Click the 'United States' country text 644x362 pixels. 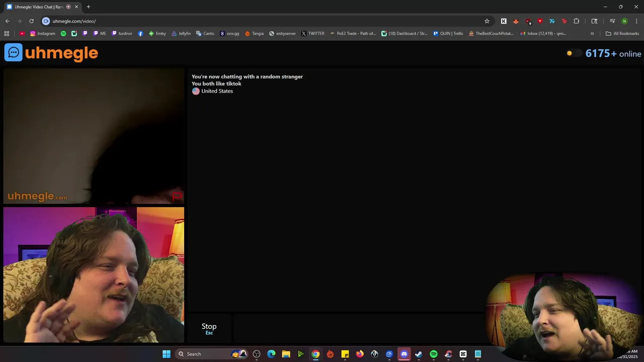pos(217,91)
